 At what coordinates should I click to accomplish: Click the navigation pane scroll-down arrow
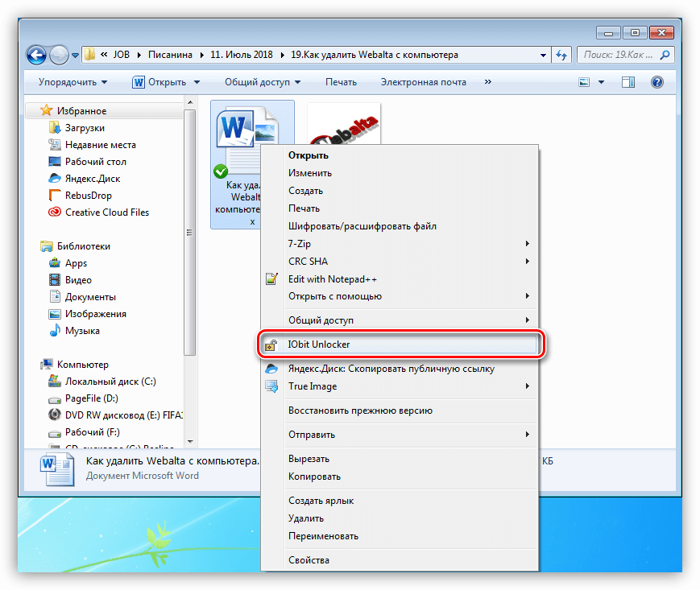(190, 442)
